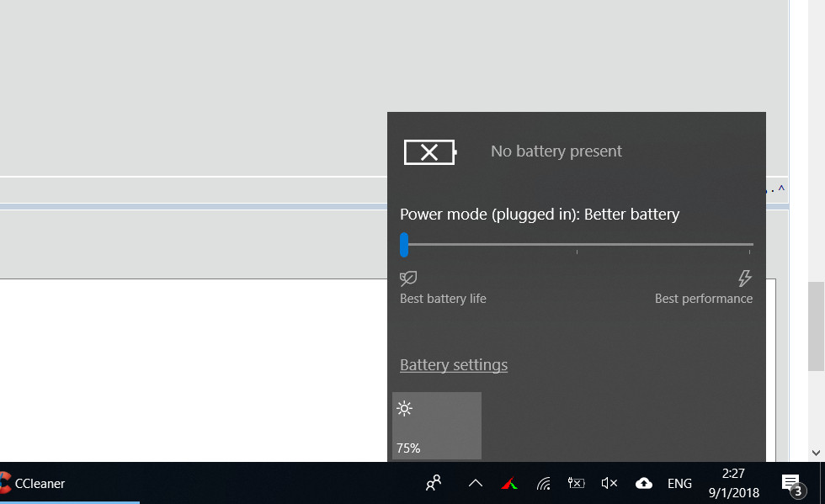Click the vertical scrollbar thumb
The width and height of the screenshot is (825, 504).
[x=816, y=326]
